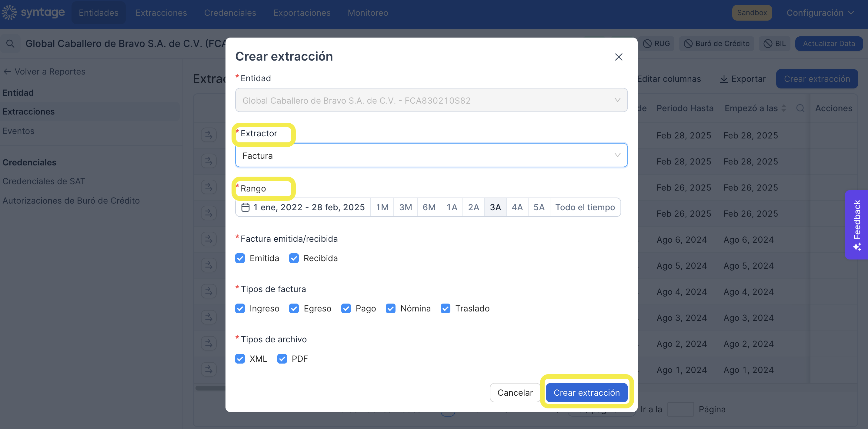868x429 pixels.
Task: Toggle the Traslado invoice type
Action: pyautogui.click(x=446, y=308)
